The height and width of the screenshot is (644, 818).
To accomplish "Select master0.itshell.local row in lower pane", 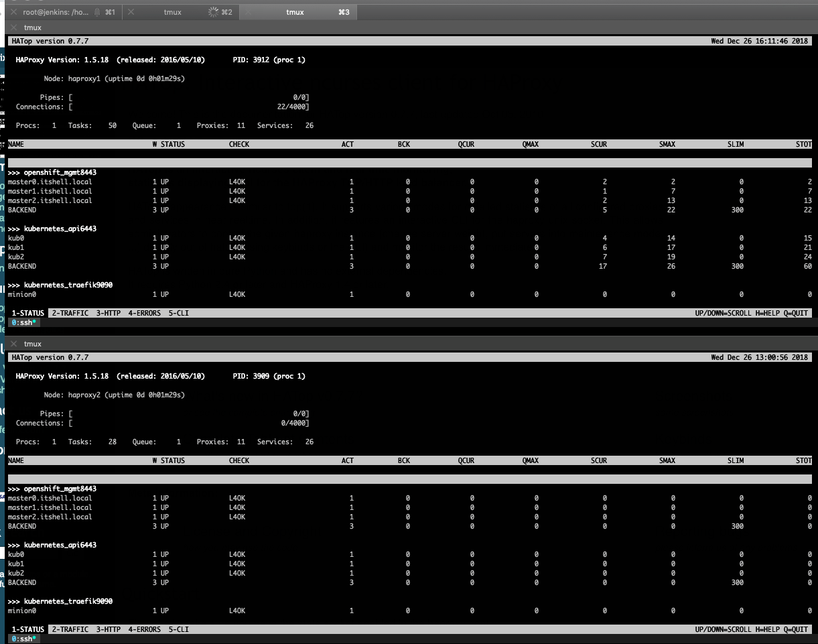I will [x=409, y=498].
